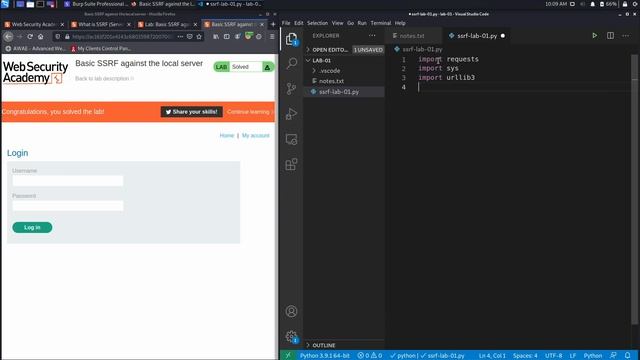Open the Firefox hamburger menu
The height and width of the screenshot is (360, 640).
pyautogui.click(x=272, y=36)
